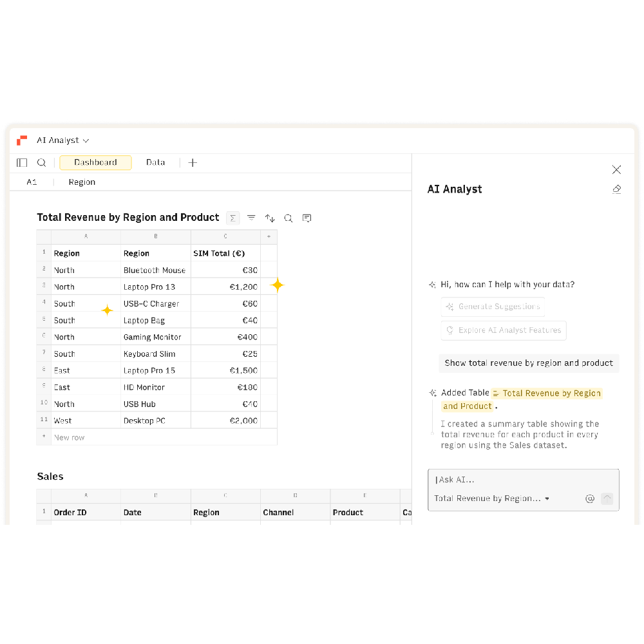Click the plus icon beside New row
This screenshot has width=644, height=644.
coord(44,437)
